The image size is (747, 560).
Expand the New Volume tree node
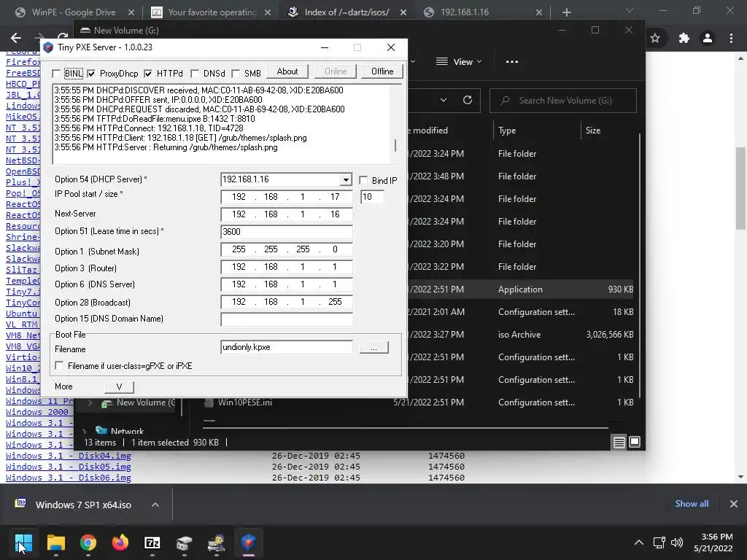[x=90, y=402]
